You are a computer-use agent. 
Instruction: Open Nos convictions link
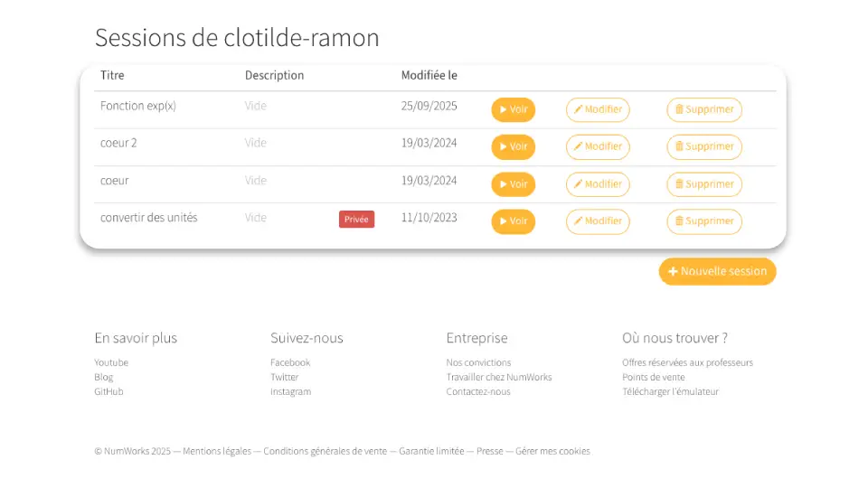pyautogui.click(x=478, y=362)
